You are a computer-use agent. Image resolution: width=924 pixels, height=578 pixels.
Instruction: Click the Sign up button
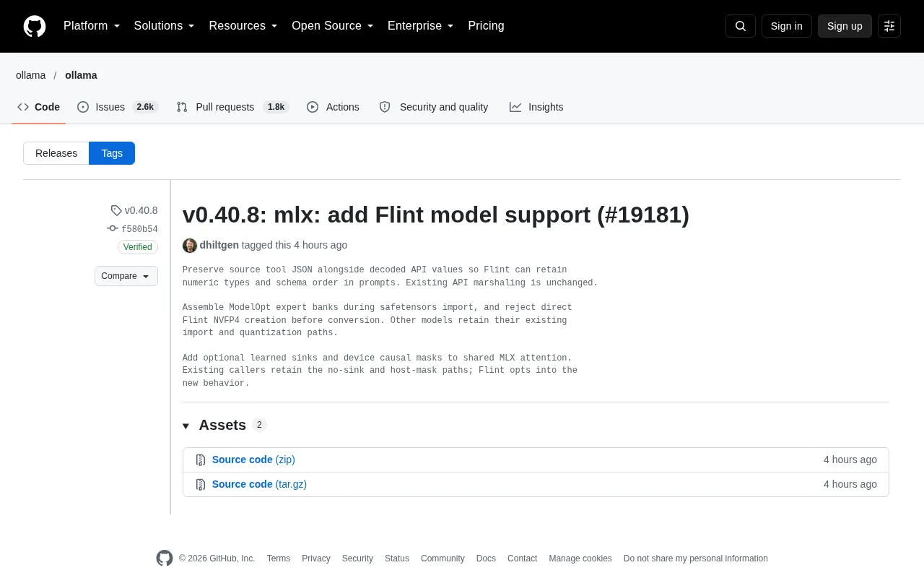click(845, 26)
